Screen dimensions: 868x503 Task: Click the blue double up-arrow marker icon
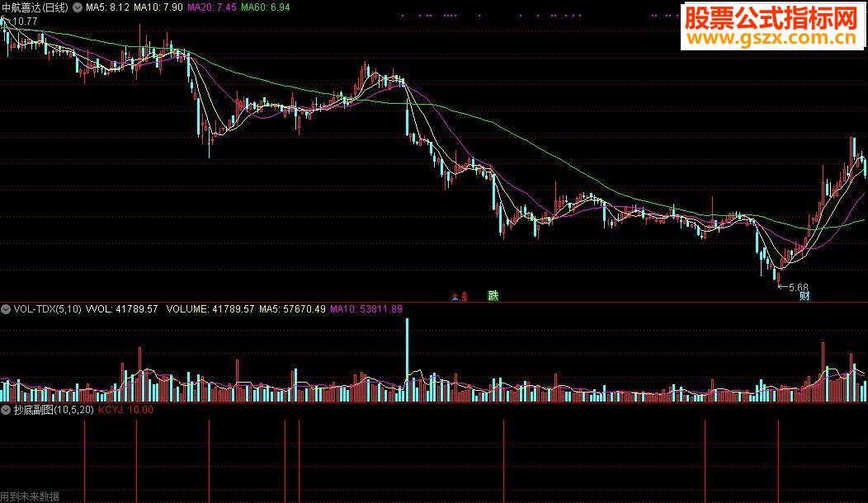(455, 297)
